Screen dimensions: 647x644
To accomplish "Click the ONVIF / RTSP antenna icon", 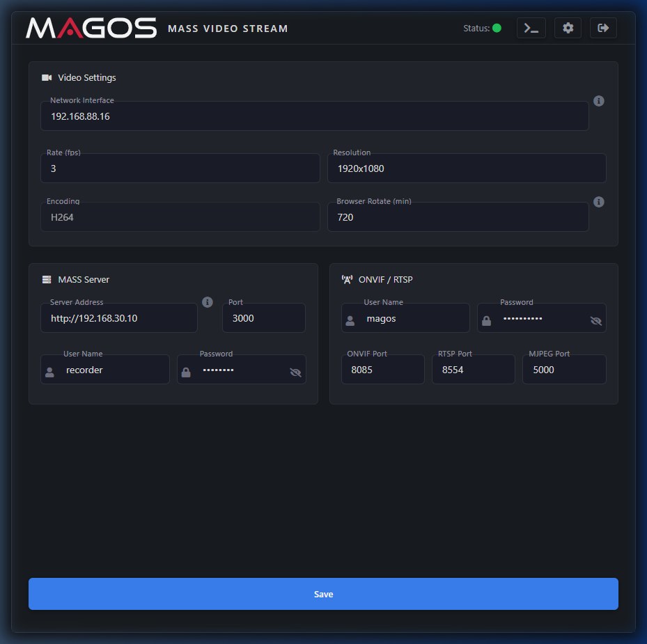I will 347,280.
